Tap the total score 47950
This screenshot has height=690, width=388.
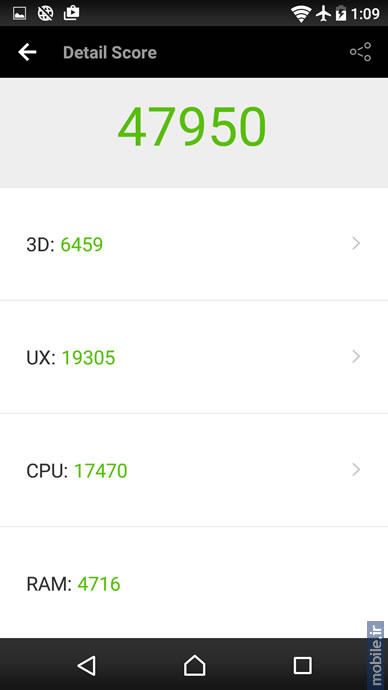click(192, 127)
